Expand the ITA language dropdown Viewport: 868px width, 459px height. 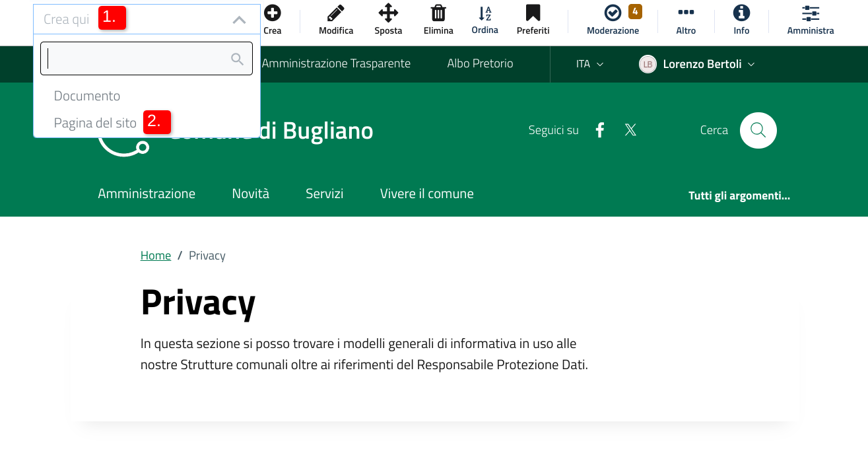click(x=589, y=64)
